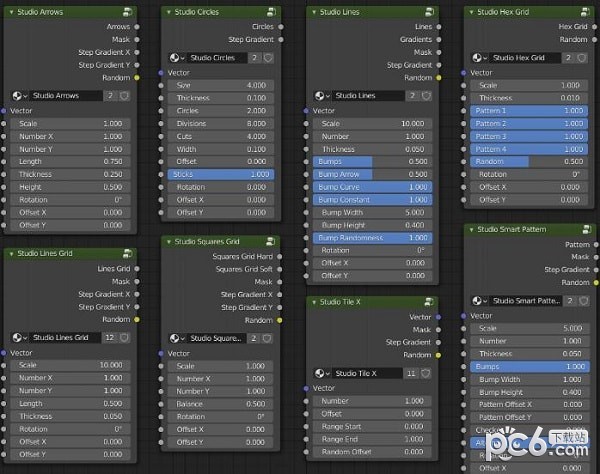This screenshot has height=474, width=600.
Task: Click the node group icon on Studio Squares Grid header
Action: [x=271, y=241]
